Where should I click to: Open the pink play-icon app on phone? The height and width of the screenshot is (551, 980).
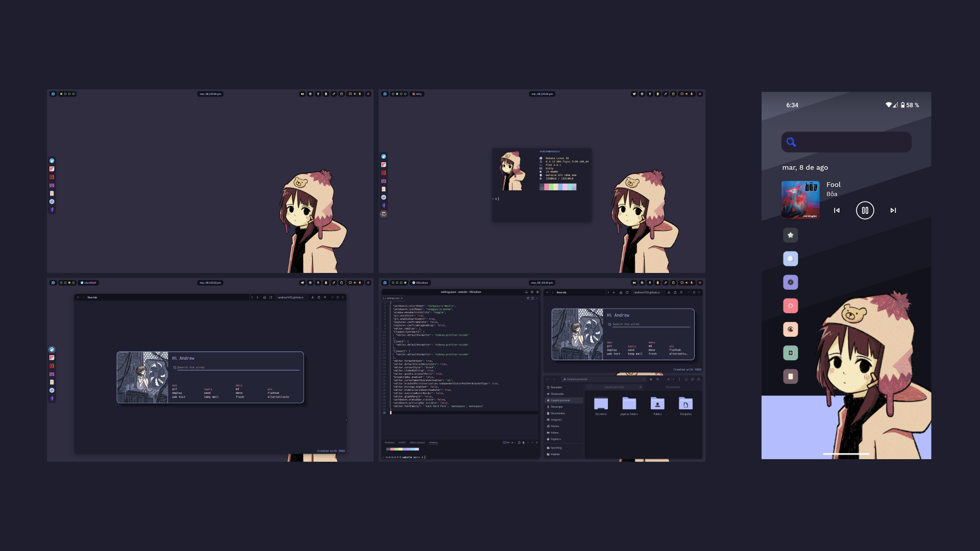[x=790, y=306]
